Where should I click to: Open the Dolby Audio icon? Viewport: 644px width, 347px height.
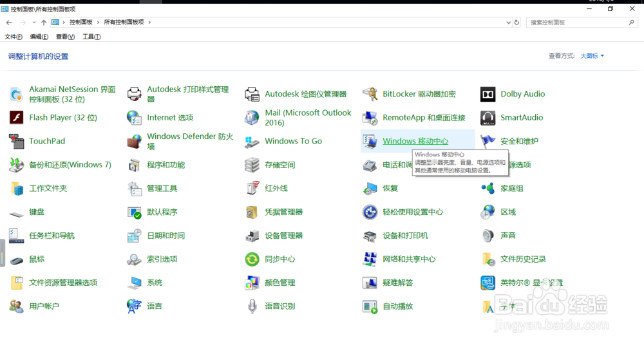tap(488, 94)
